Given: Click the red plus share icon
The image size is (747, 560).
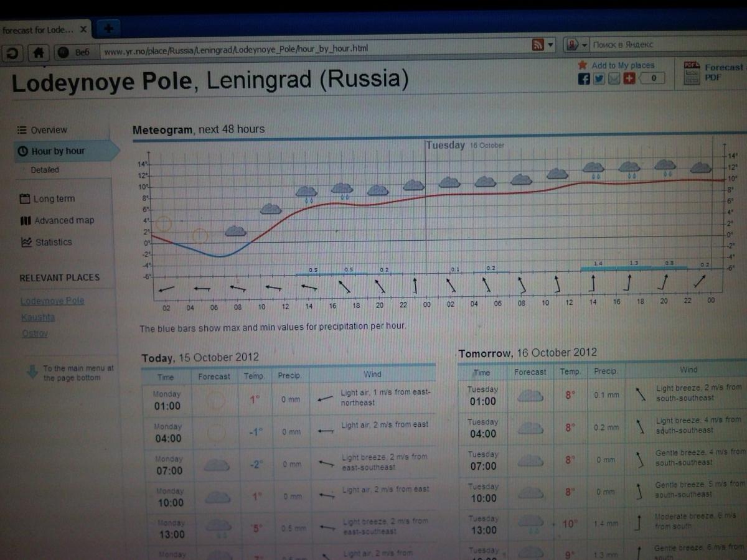Looking at the screenshot, I should [x=629, y=78].
